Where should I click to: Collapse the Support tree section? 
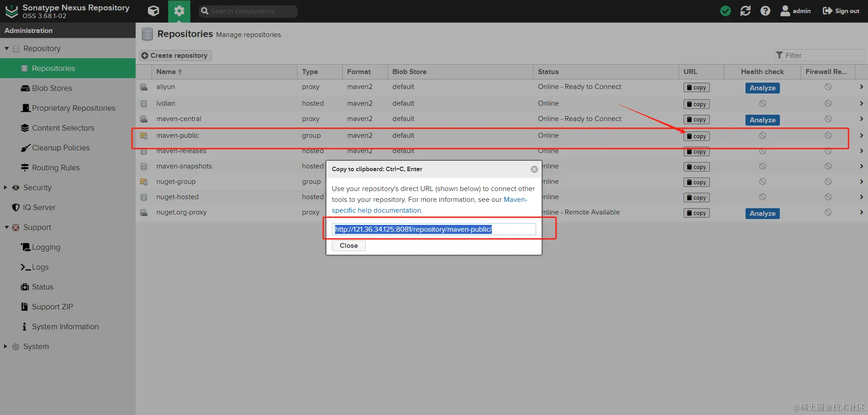[x=7, y=227]
